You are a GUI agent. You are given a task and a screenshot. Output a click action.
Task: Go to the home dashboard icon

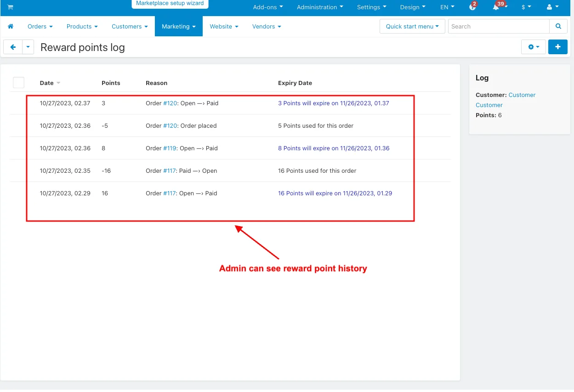pyautogui.click(x=11, y=27)
